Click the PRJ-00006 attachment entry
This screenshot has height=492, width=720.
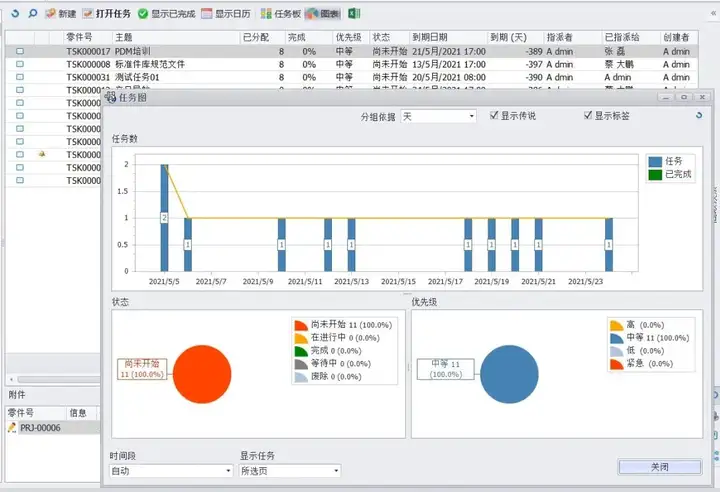(x=40, y=428)
